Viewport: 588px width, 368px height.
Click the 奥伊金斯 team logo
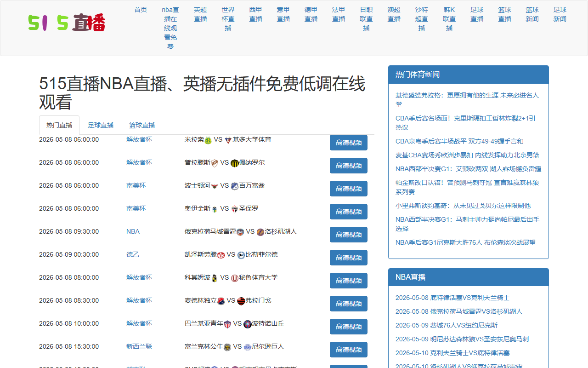click(x=215, y=209)
